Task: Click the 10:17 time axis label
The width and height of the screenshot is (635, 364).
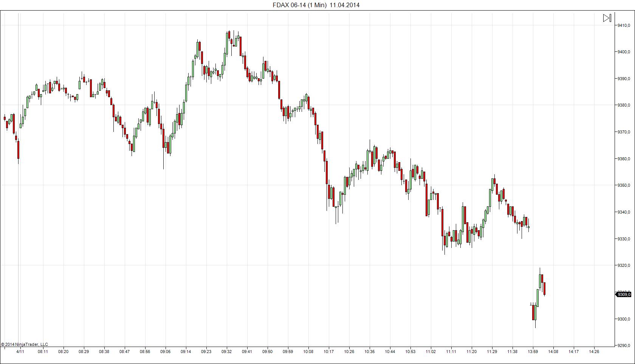Action: (329, 352)
